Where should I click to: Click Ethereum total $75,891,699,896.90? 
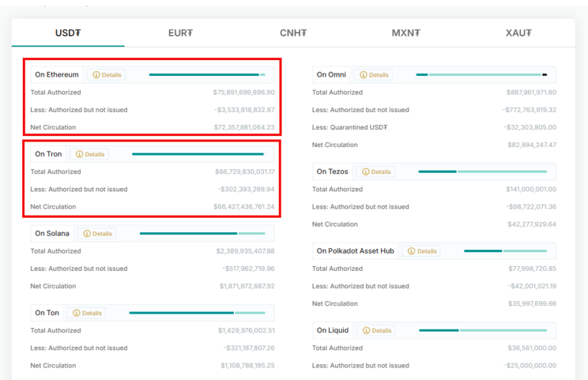(244, 93)
